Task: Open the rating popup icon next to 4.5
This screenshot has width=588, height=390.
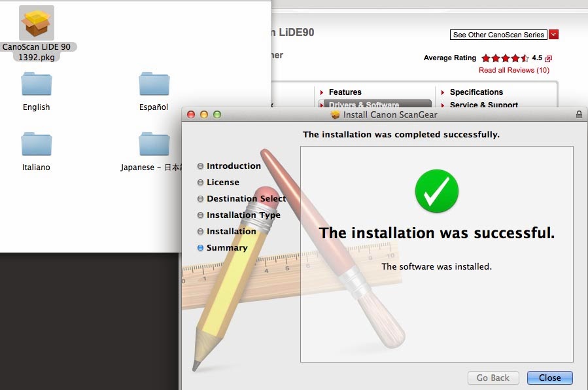Action: (x=548, y=58)
